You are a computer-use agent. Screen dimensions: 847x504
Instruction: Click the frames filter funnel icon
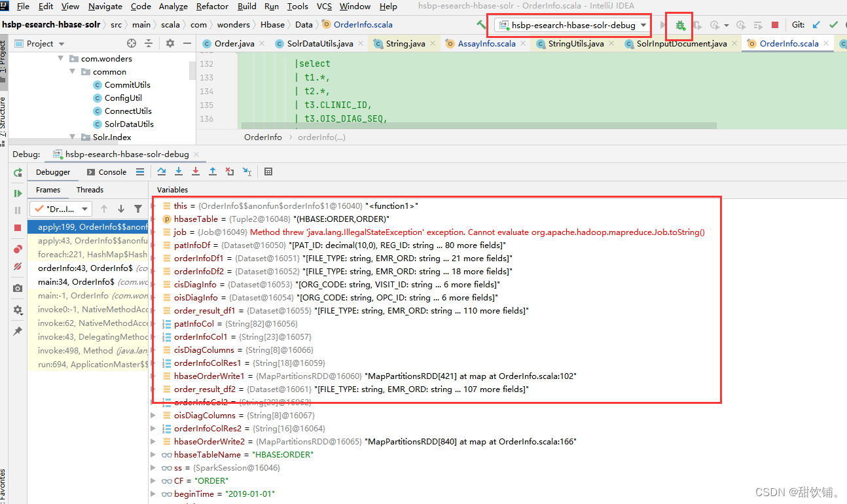click(138, 209)
